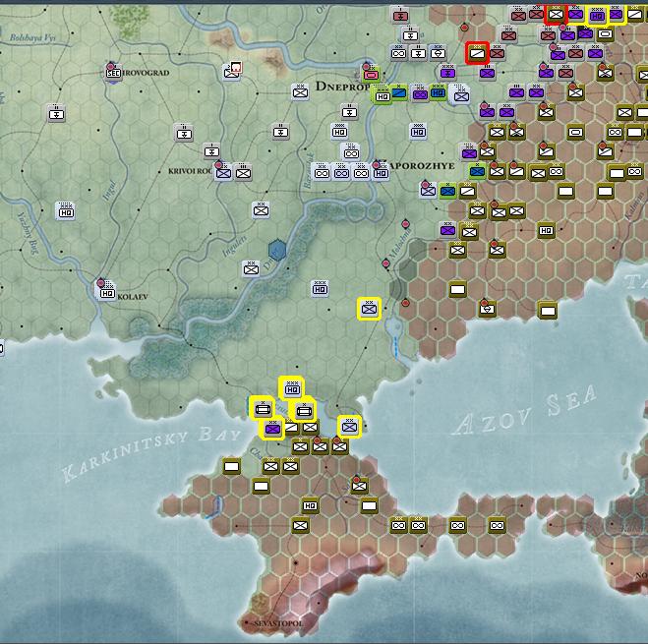
Task: Click the AZOV SEA map label
Action: [x=524, y=410]
